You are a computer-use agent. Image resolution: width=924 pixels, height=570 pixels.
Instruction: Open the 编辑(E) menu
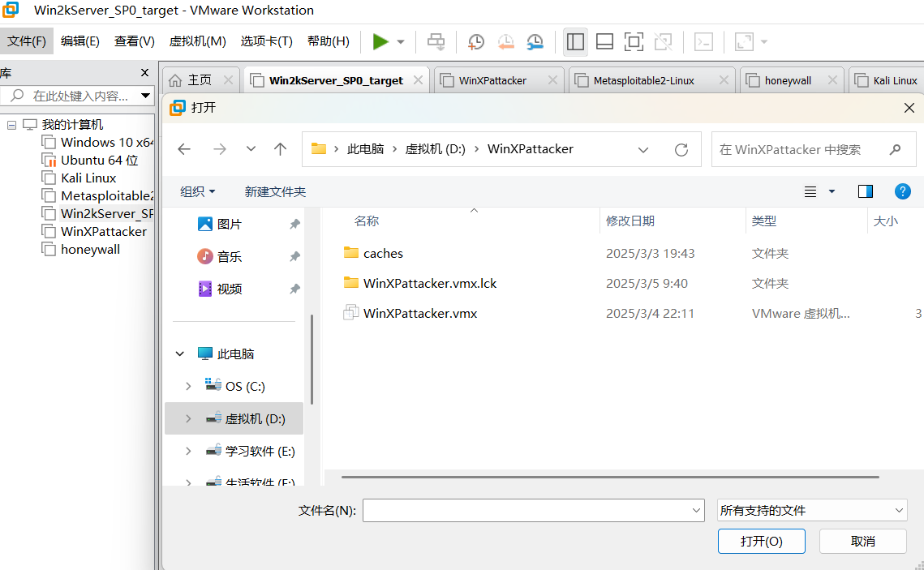(80, 41)
